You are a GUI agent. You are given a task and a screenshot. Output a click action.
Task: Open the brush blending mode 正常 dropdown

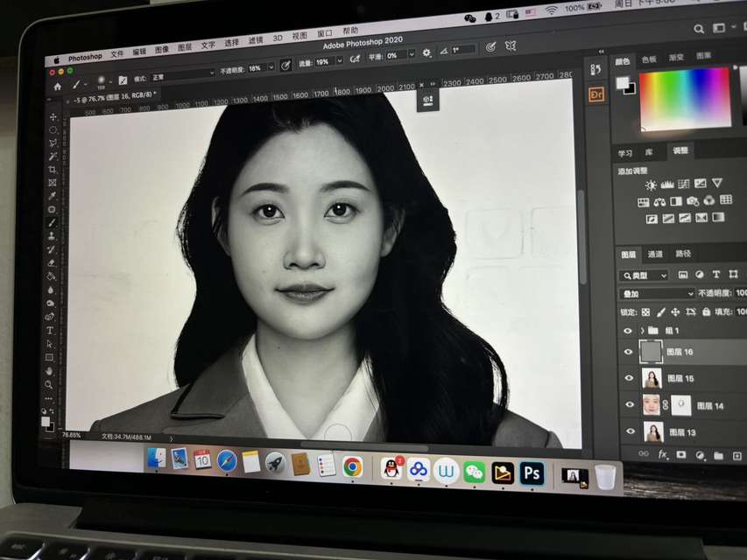coord(182,75)
